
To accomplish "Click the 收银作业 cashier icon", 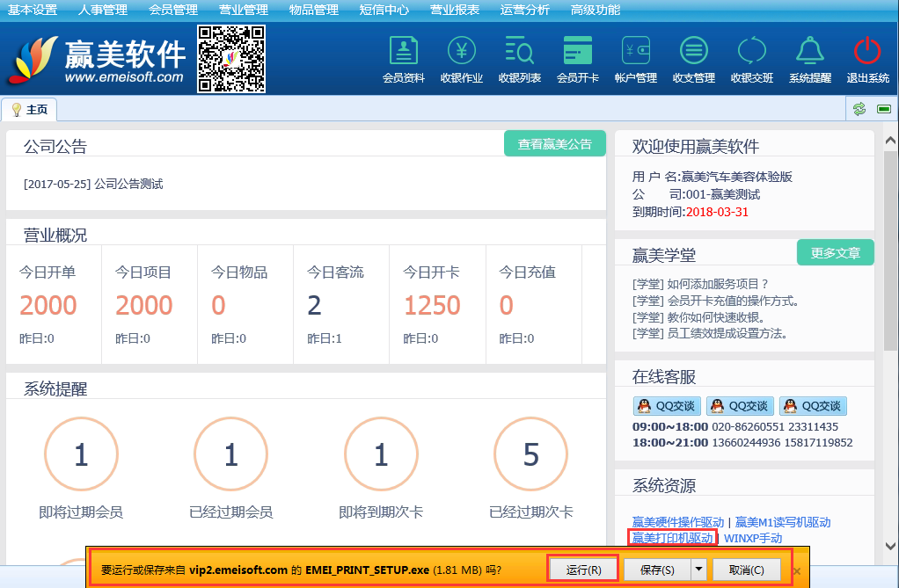I will click(x=462, y=59).
